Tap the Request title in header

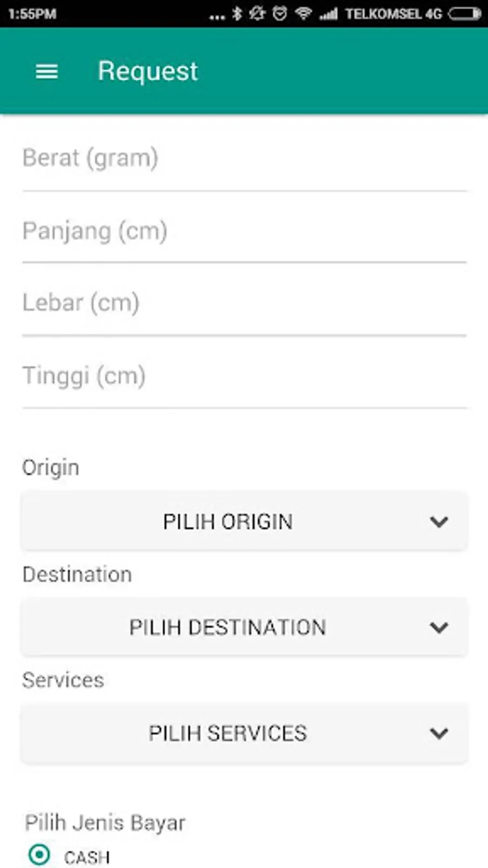tap(147, 71)
